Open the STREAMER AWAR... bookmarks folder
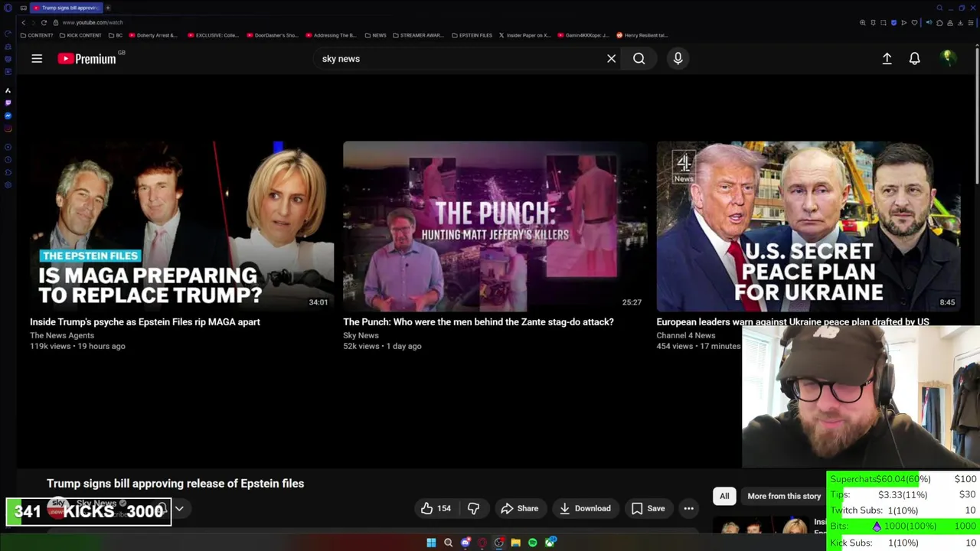 tap(417, 35)
